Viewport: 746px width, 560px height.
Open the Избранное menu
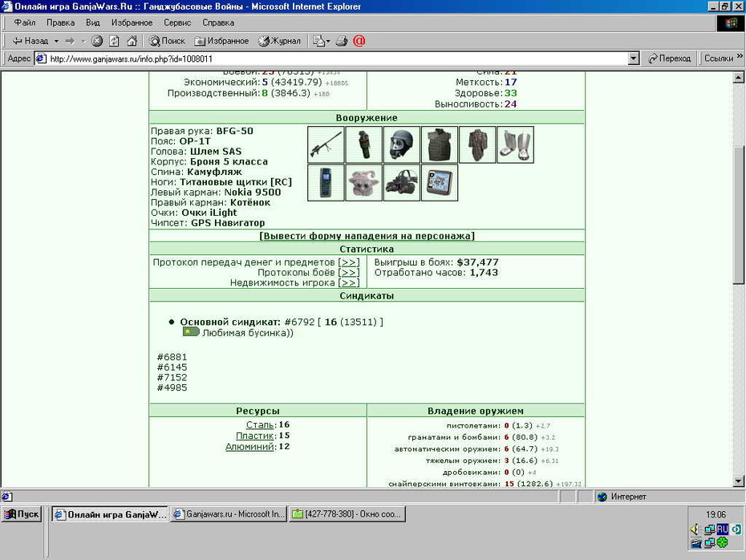(132, 22)
